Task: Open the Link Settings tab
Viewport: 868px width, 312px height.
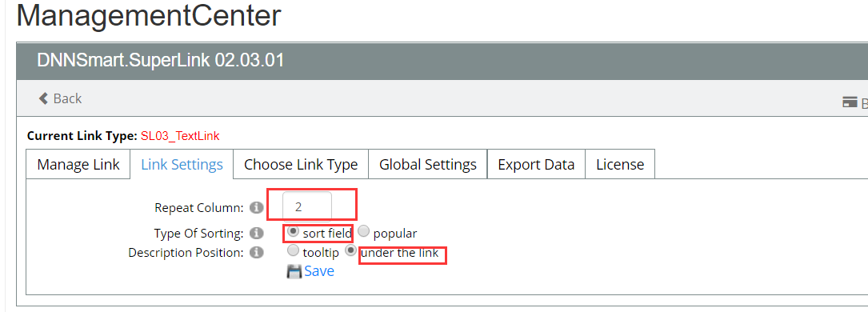Action: pyautogui.click(x=182, y=164)
